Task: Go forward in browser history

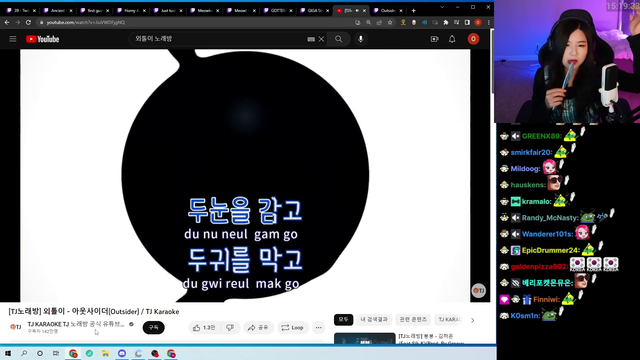Action: point(17,22)
